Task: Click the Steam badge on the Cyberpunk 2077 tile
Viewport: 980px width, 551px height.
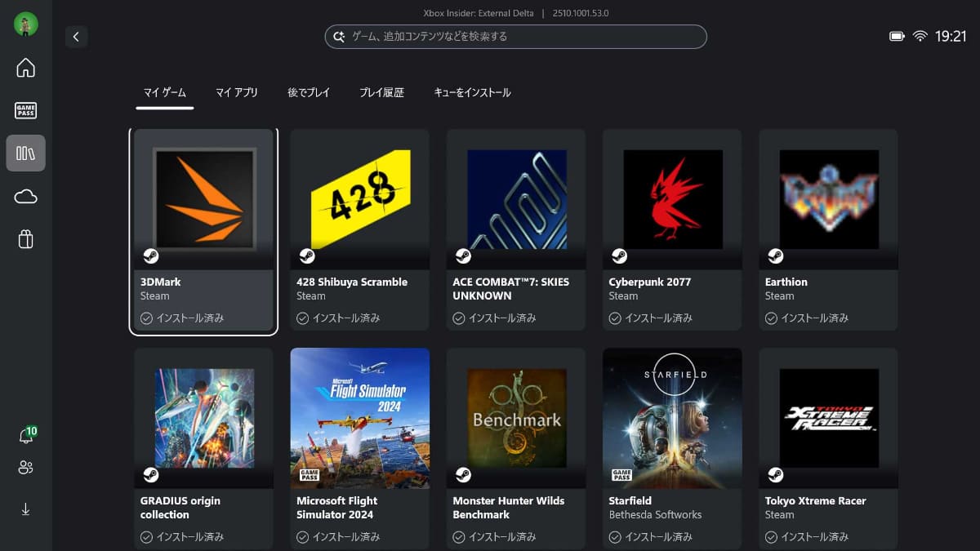Action: coord(619,256)
